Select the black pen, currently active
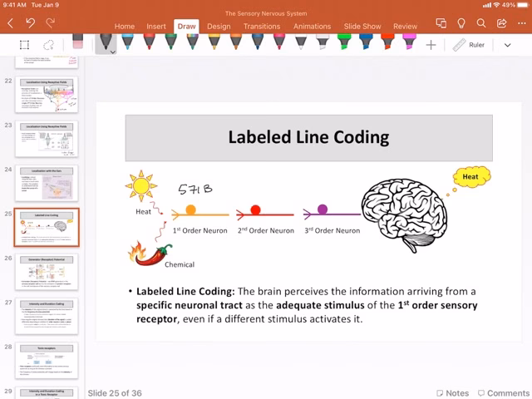 click(105, 42)
